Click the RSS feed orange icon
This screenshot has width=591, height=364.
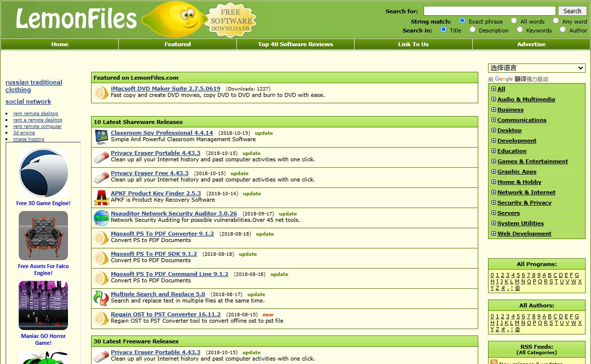(x=494, y=362)
